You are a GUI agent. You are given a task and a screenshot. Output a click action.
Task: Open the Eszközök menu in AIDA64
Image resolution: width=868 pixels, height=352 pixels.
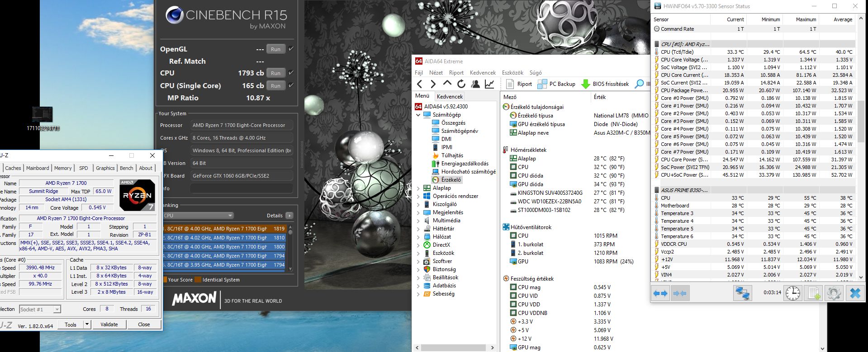pyautogui.click(x=512, y=73)
